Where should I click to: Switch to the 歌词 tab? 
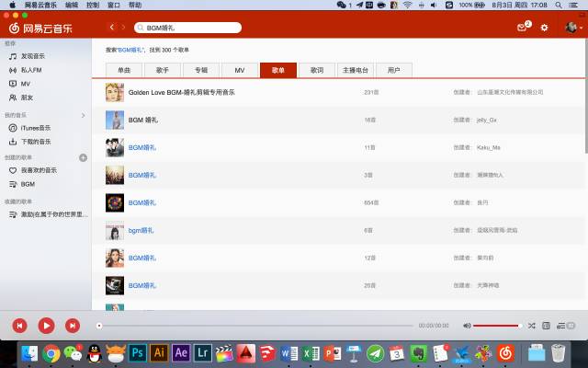coord(316,70)
